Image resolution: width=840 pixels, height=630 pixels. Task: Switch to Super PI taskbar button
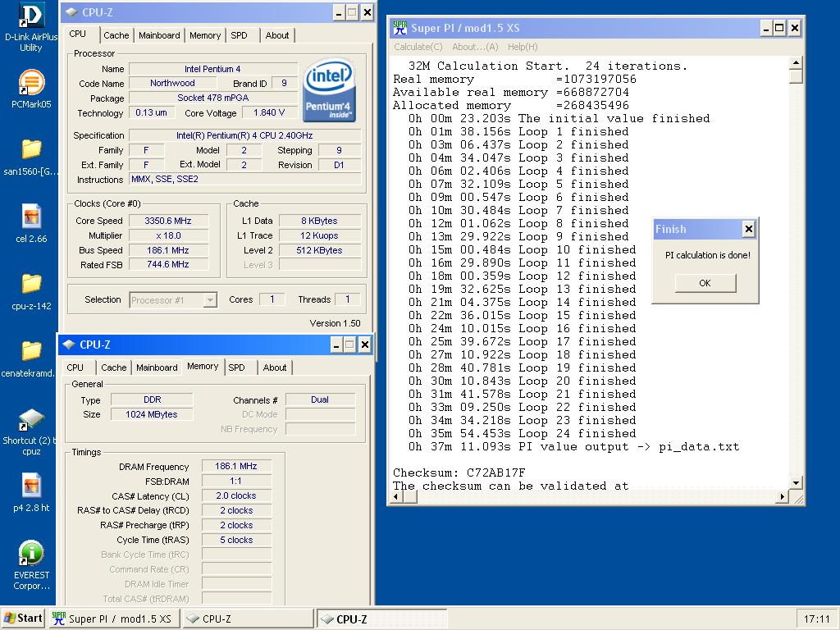(x=113, y=619)
